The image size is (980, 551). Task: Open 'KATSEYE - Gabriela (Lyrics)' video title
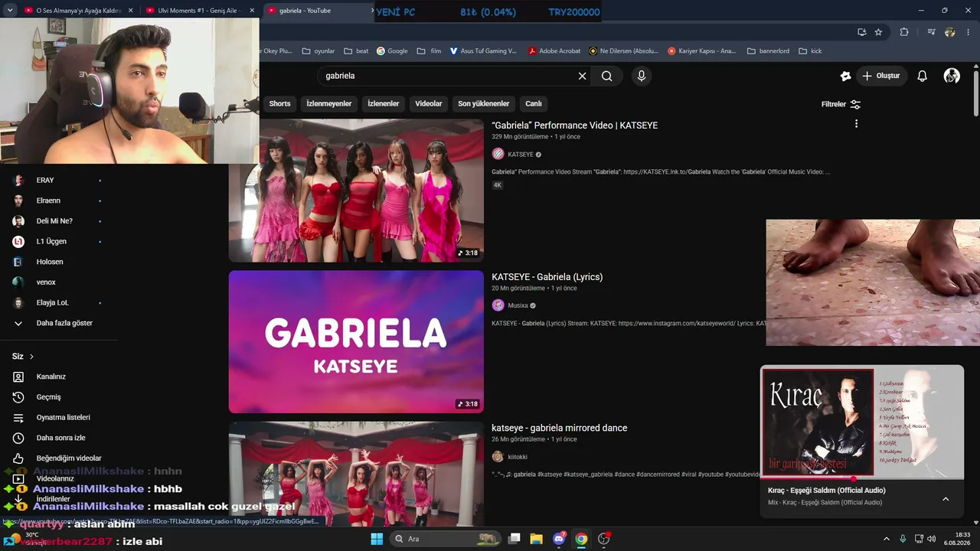pos(547,277)
